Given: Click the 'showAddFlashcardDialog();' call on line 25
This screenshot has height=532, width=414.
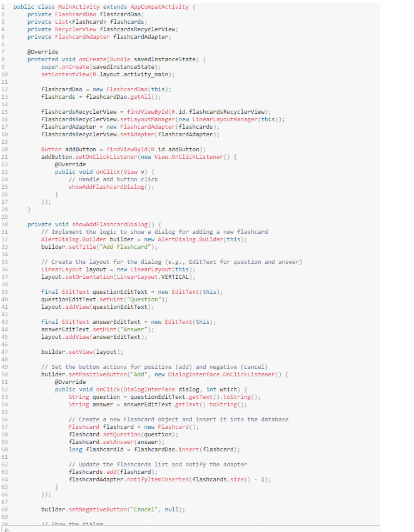Looking at the screenshot, I should 111,187.
